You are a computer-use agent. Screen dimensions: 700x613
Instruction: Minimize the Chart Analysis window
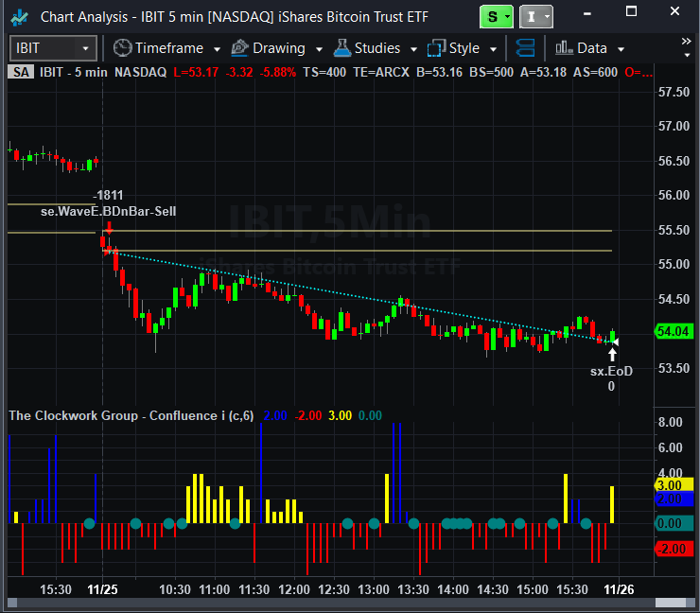[x=587, y=13]
